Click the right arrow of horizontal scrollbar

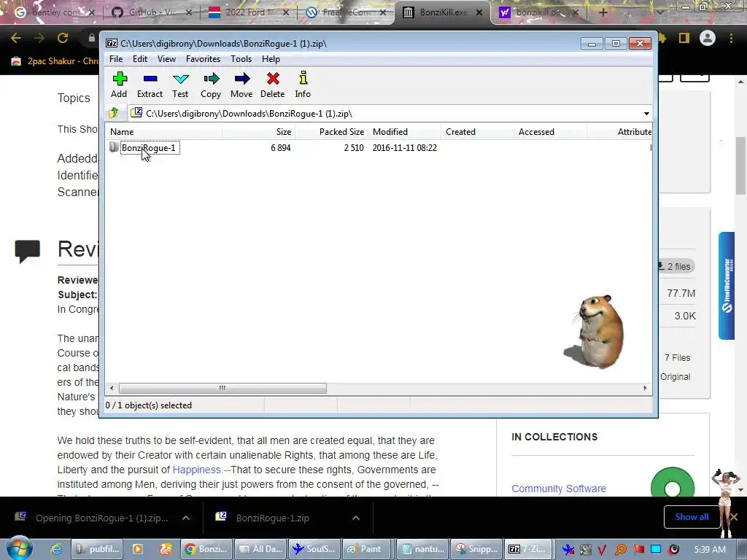pyautogui.click(x=645, y=388)
